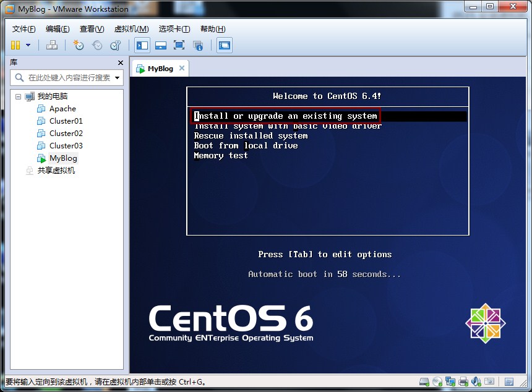This screenshot has width=532, height=392.
Task: Click the 共享虚拟机 tree icon
Action: [30, 171]
